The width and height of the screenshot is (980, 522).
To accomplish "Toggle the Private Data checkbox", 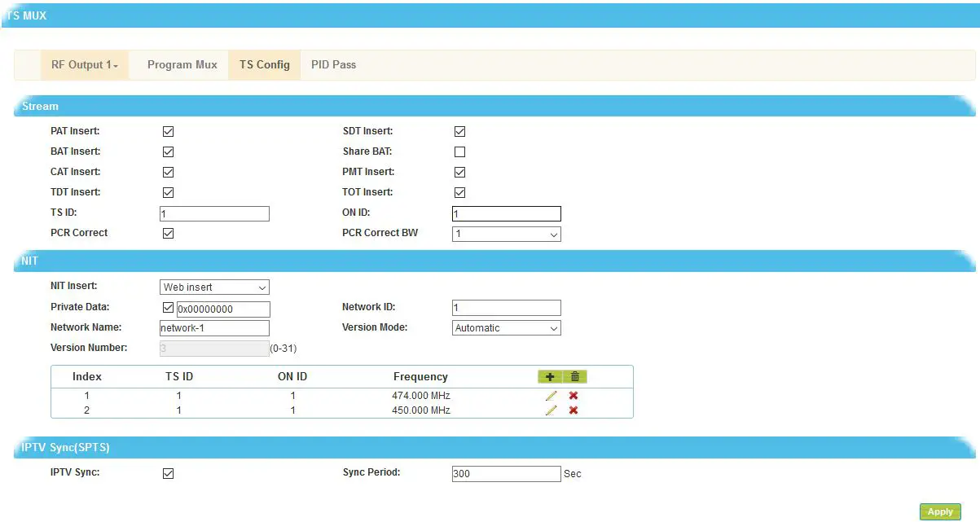I will click(x=169, y=308).
